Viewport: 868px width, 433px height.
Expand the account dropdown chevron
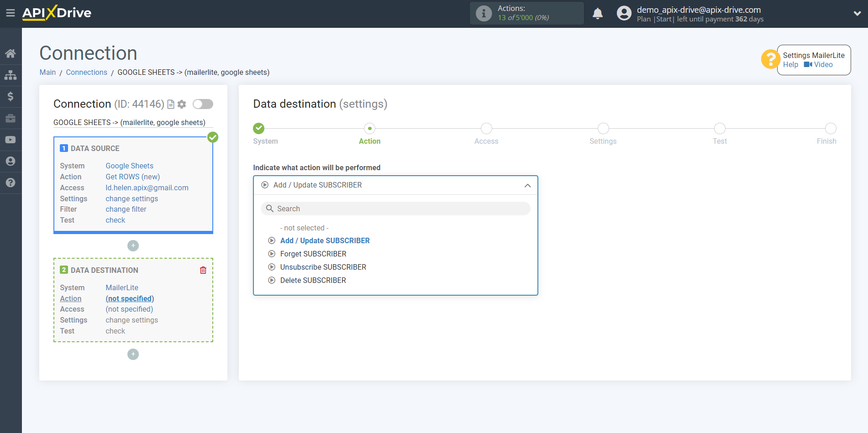point(857,13)
